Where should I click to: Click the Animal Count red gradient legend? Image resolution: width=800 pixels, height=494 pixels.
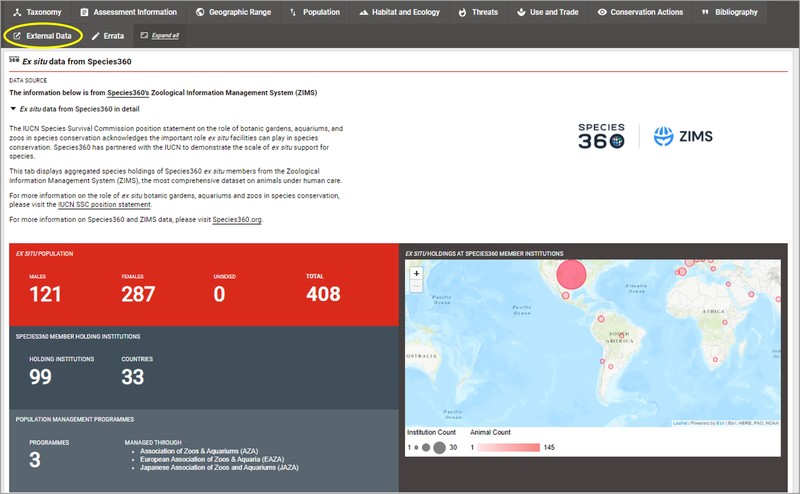pyautogui.click(x=508, y=448)
